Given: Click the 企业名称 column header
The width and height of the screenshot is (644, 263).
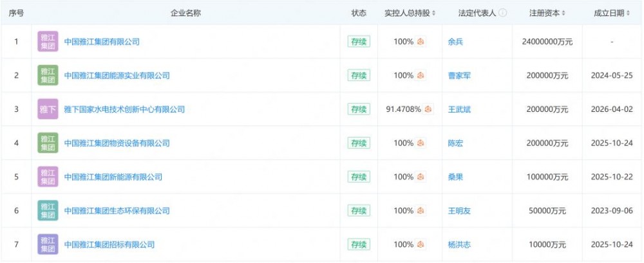Looking at the screenshot, I should coord(185,13).
